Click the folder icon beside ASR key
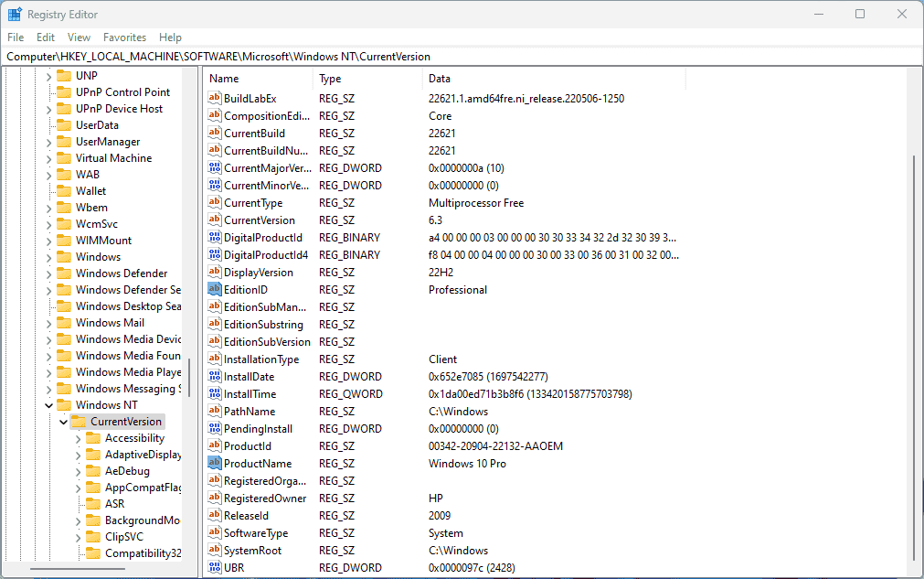The width and height of the screenshot is (924, 579). tap(93, 503)
